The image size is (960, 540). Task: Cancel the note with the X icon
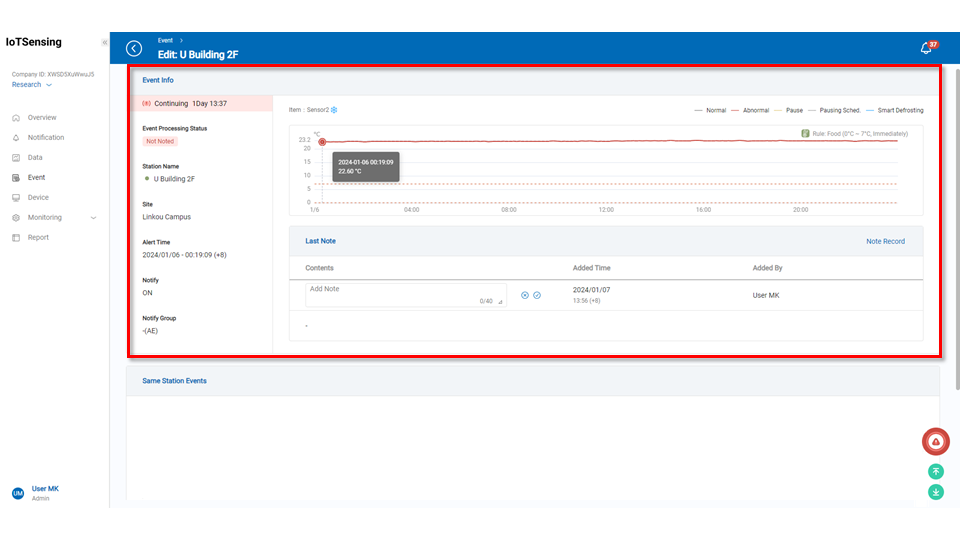coord(525,295)
